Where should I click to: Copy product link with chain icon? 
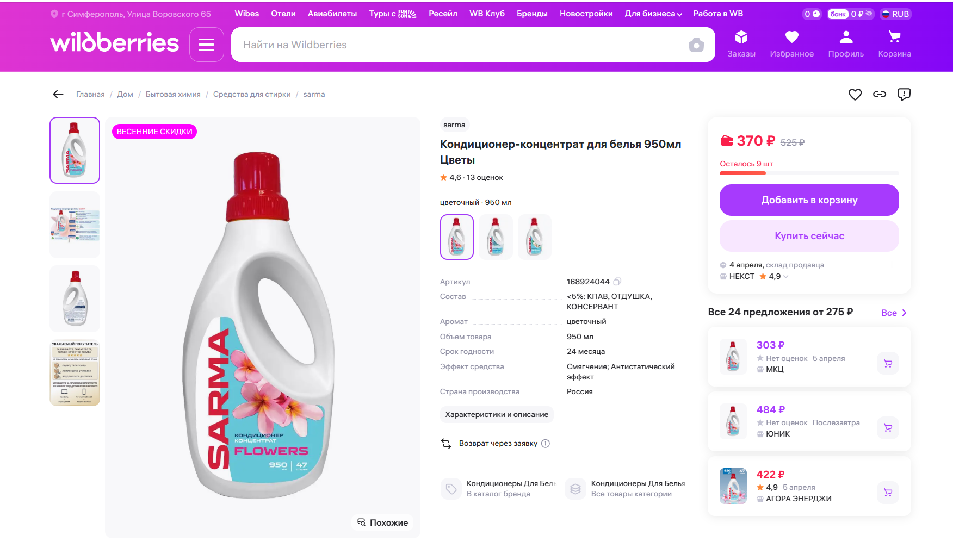(879, 95)
